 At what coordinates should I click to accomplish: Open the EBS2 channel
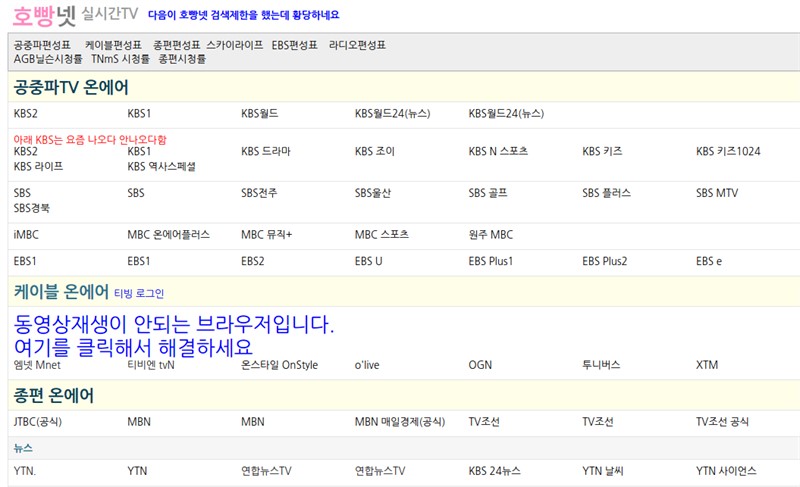click(x=253, y=261)
